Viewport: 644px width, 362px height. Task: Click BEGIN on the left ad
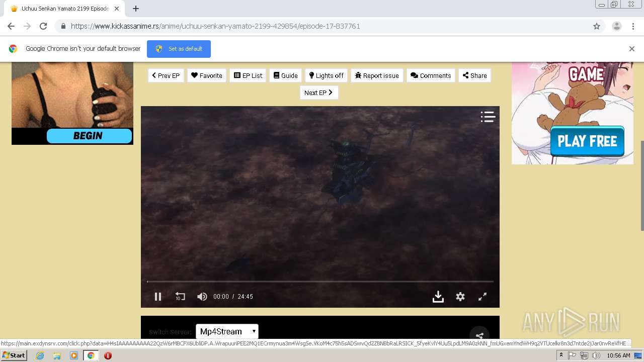[x=89, y=136]
